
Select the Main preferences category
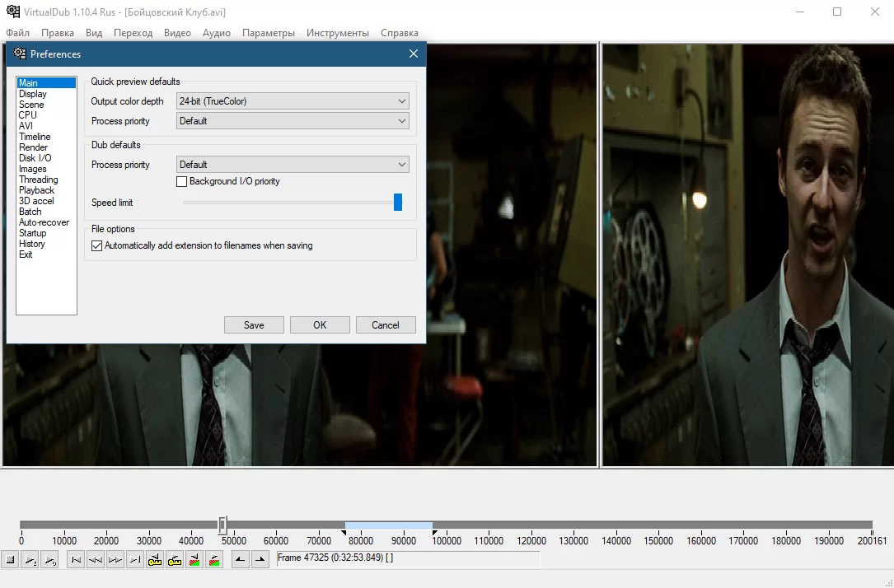(x=46, y=83)
